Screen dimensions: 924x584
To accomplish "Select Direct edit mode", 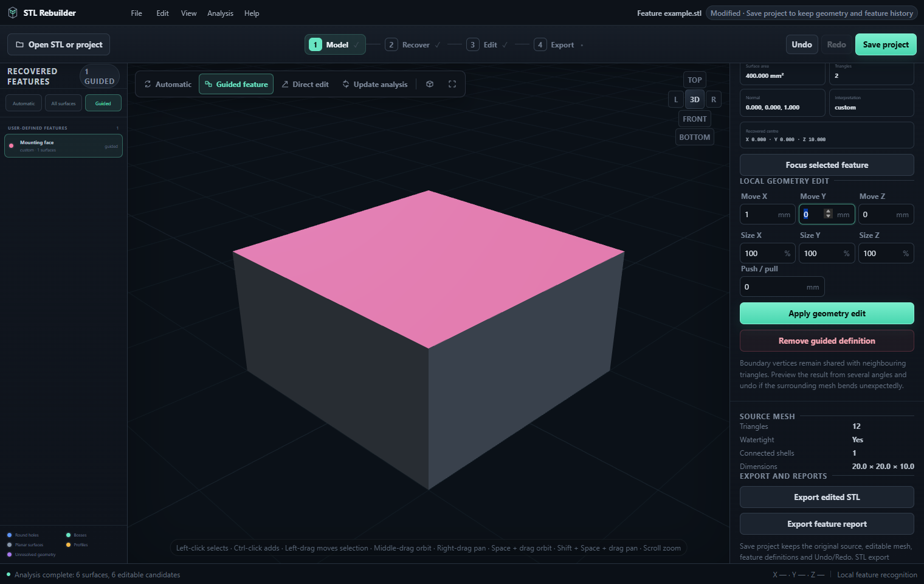I will [x=305, y=84].
